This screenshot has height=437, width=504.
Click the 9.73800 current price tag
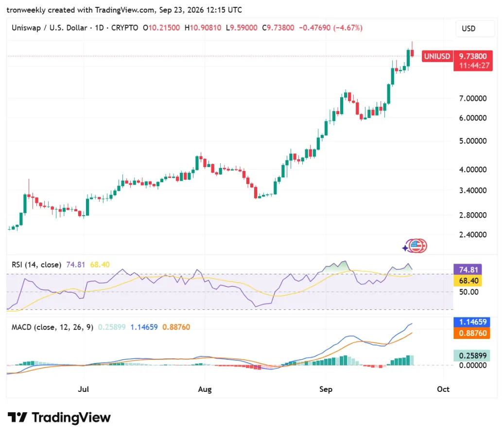click(473, 56)
